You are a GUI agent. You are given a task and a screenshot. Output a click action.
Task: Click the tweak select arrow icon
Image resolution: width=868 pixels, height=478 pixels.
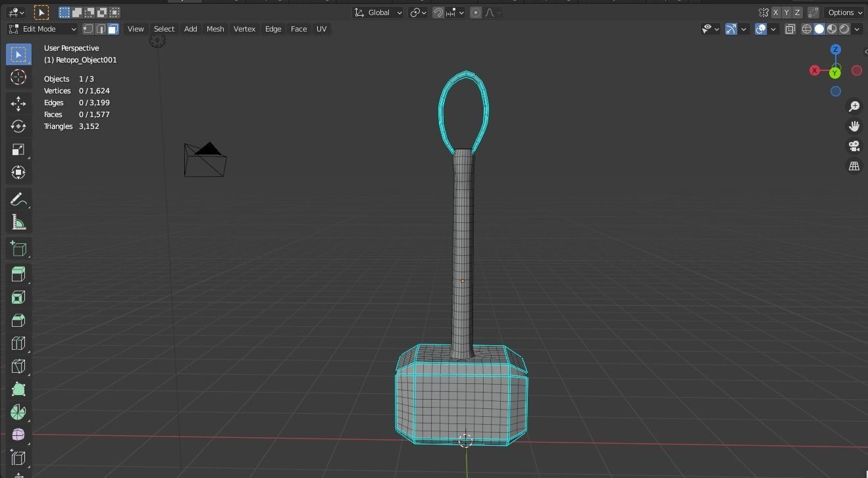click(41, 12)
